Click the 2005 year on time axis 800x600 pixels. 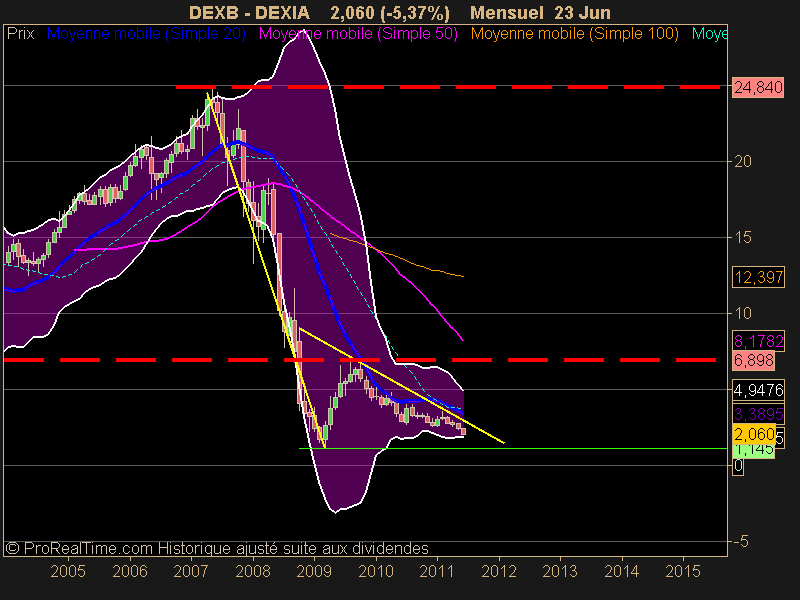[x=68, y=571]
